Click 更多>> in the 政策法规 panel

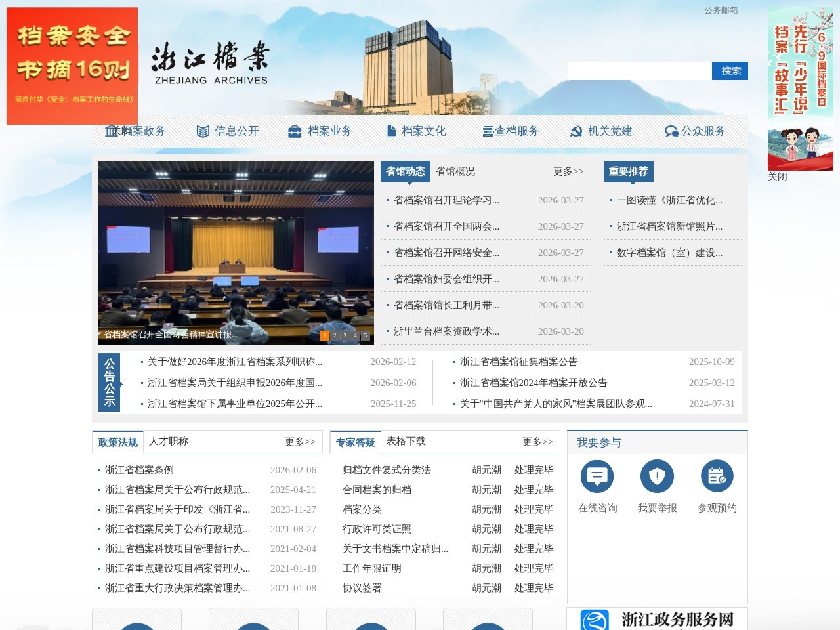[300, 442]
